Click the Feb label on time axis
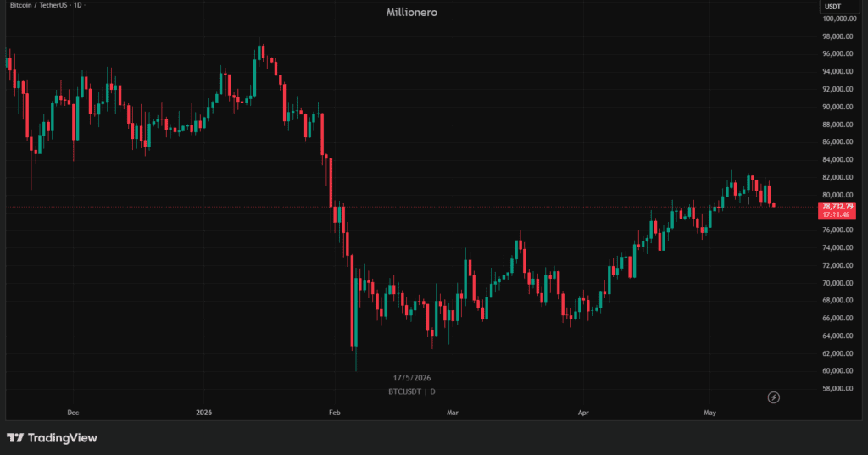 [334, 413]
